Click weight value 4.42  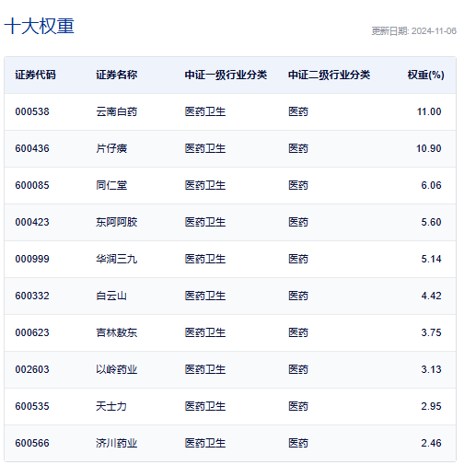(431, 296)
